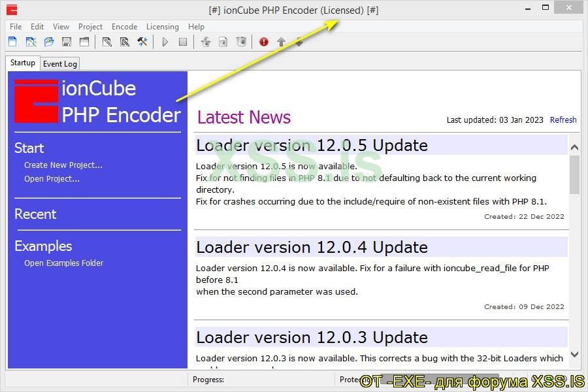Click the Refresh news link
Screen dimensions: 588x392
[563, 120]
